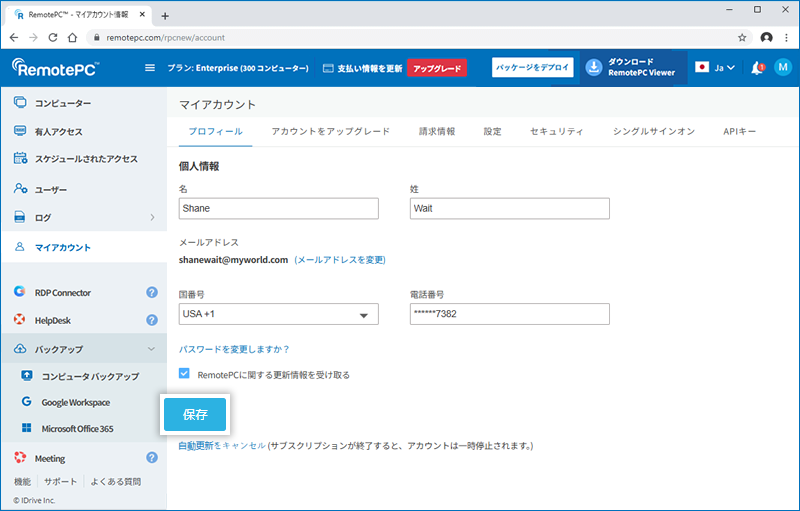Switch to セキュリティ tab
Image resolution: width=800 pixels, height=511 pixels.
pyautogui.click(x=557, y=132)
